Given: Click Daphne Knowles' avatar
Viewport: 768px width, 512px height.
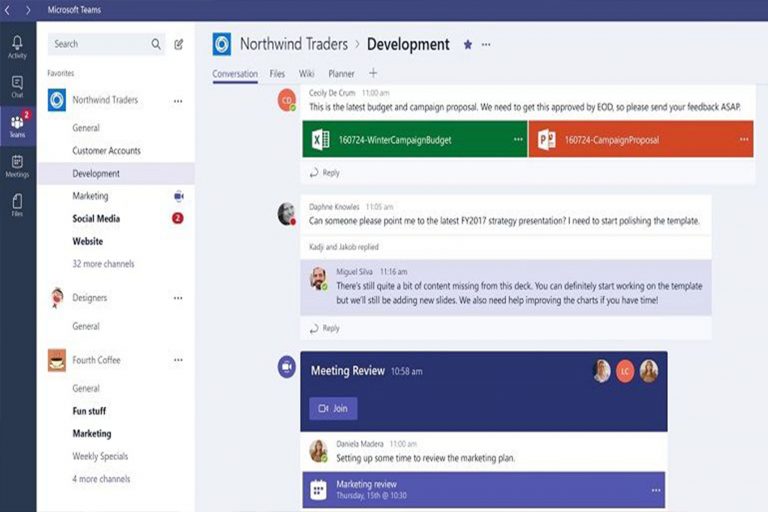Looking at the screenshot, I should tap(287, 214).
